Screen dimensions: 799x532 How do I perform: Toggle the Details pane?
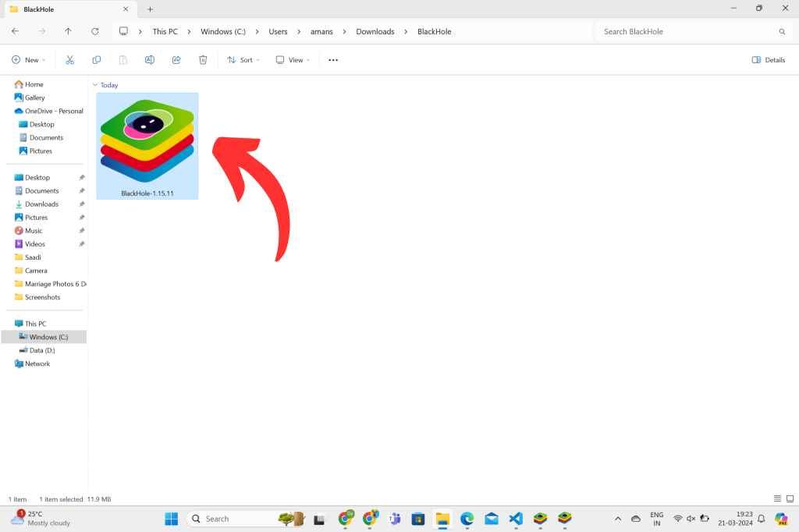tap(769, 60)
